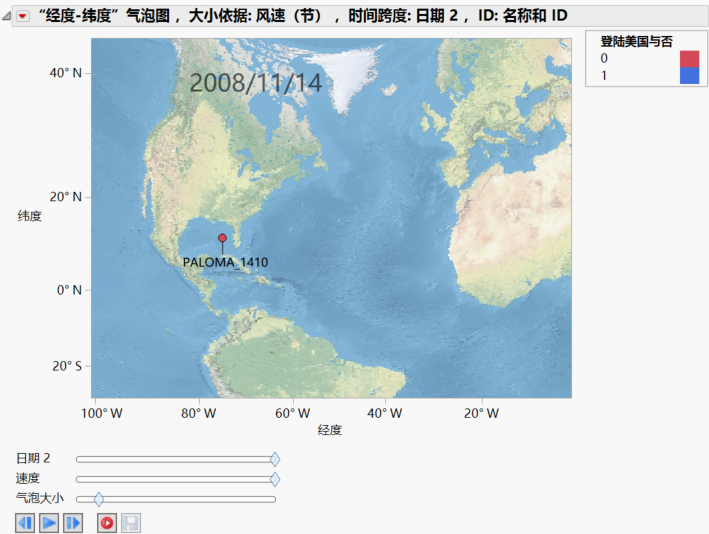Click the red record animation button

(107, 522)
